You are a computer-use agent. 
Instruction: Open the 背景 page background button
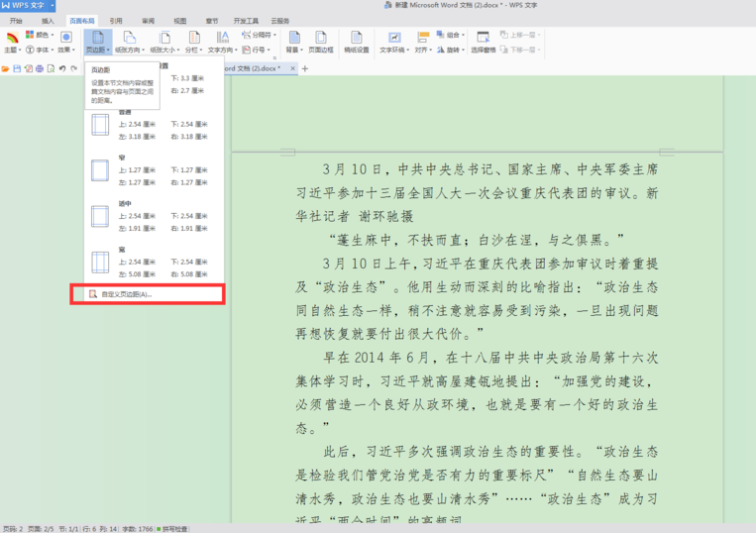pos(294,42)
